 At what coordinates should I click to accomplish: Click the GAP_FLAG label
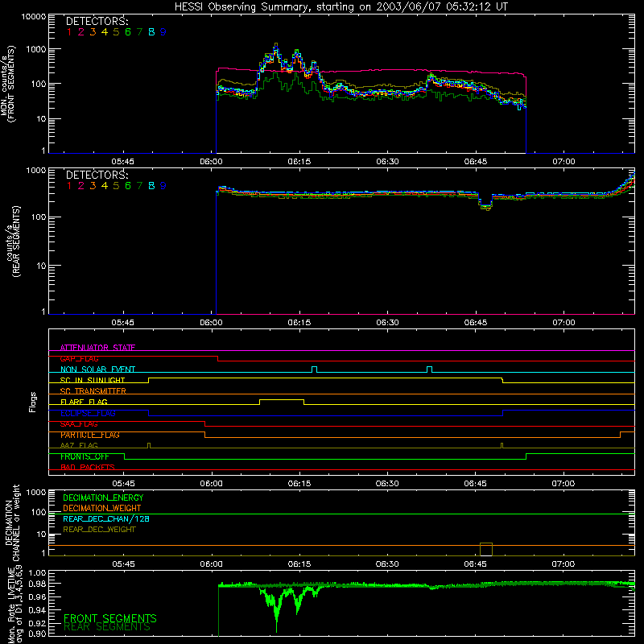(79, 358)
